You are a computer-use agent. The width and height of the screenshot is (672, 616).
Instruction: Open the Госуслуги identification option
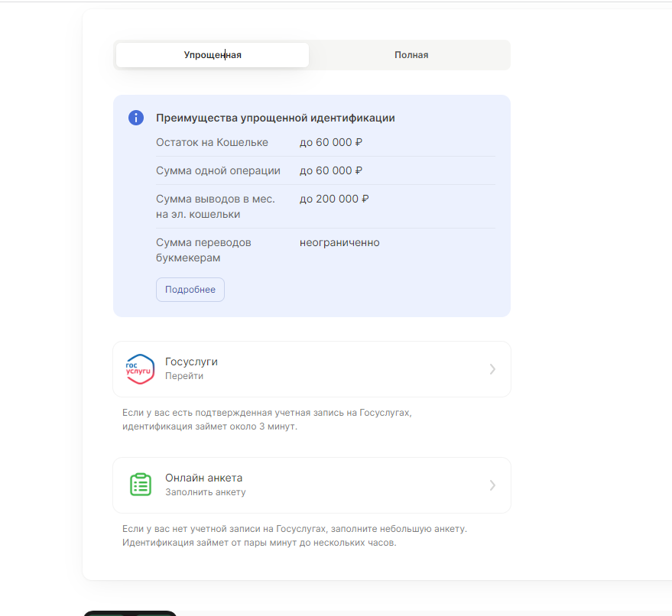coord(312,369)
